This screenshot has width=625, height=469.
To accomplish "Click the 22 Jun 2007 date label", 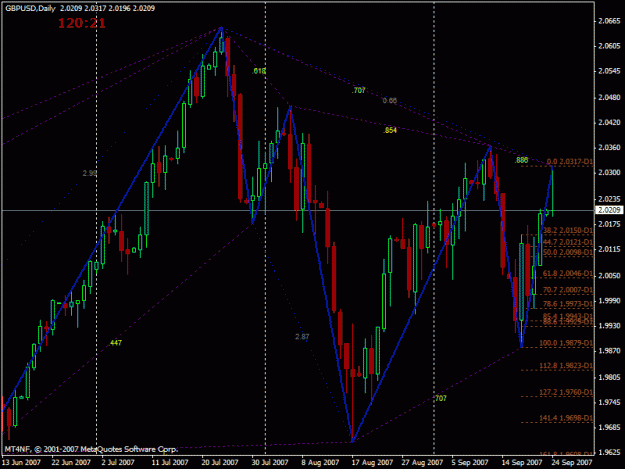I will pyautogui.click(x=71, y=462).
